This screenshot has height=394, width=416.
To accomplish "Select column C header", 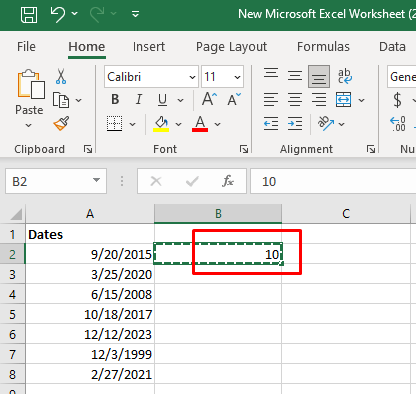I will point(346,214).
